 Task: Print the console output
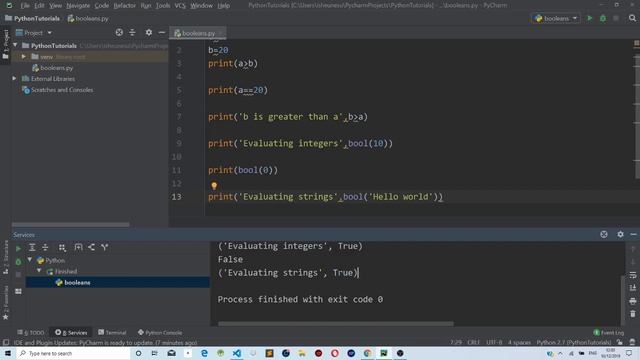coord(633,301)
